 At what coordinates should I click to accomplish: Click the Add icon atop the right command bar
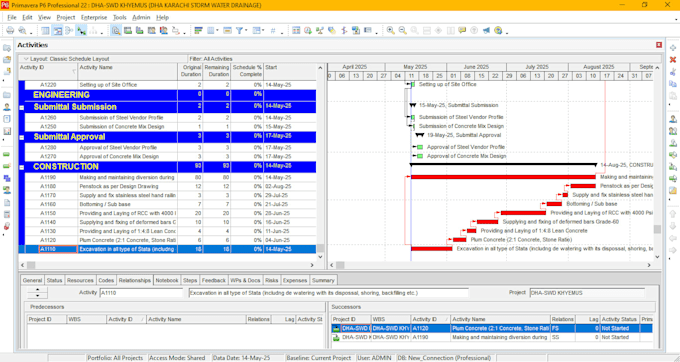click(x=673, y=48)
